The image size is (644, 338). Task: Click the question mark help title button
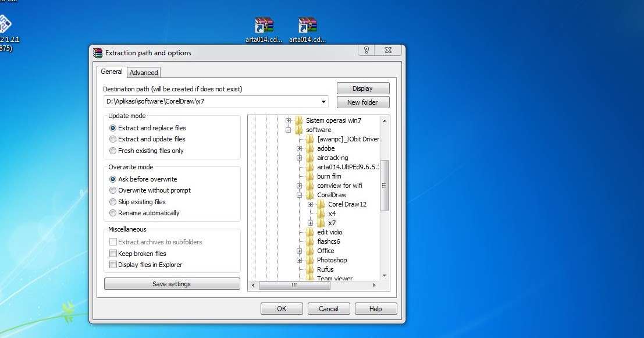coord(367,50)
